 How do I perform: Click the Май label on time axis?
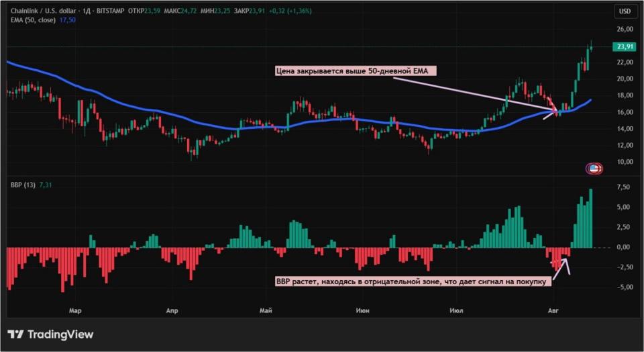point(266,310)
